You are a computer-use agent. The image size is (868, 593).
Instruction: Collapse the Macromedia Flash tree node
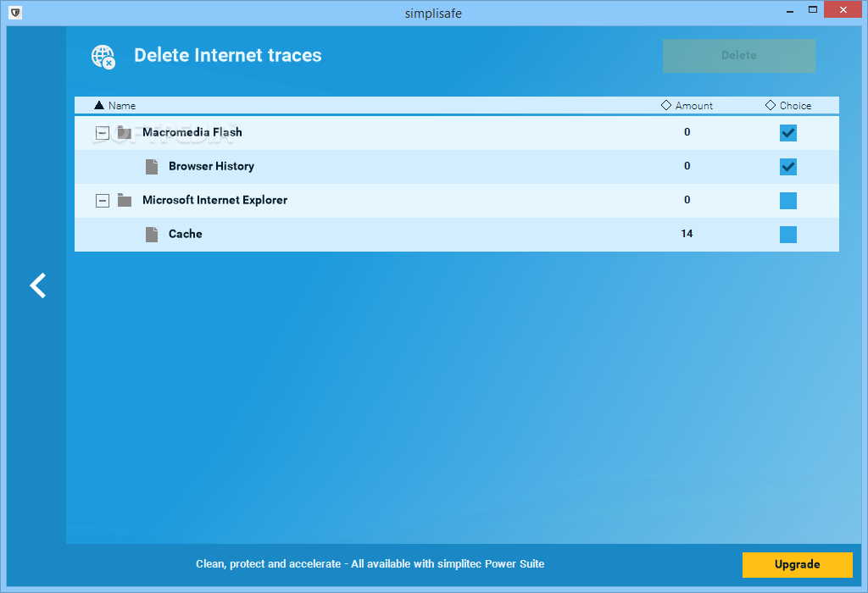(103, 133)
